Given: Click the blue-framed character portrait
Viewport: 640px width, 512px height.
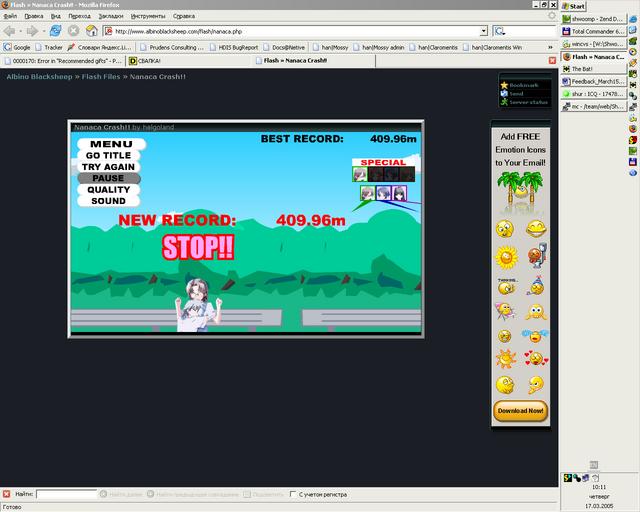Looking at the screenshot, I should (383, 193).
